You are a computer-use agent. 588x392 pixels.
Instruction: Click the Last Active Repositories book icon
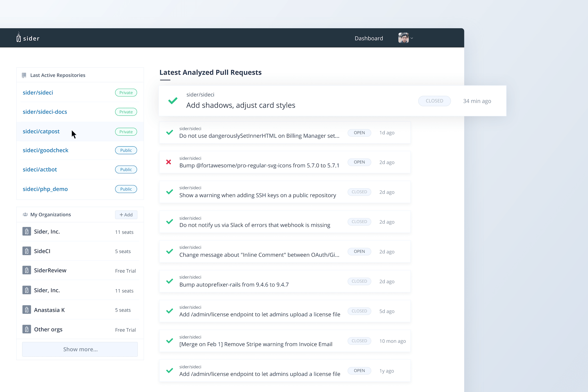(x=24, y=75)
